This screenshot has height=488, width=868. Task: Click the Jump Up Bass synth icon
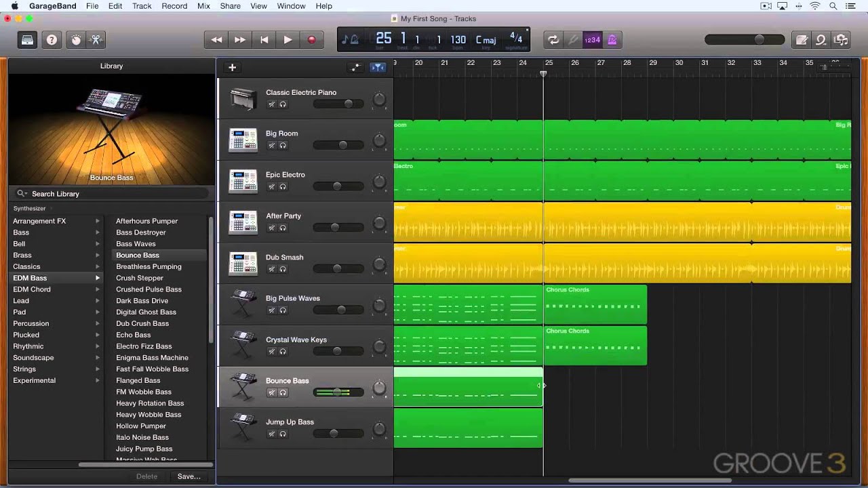243,428
